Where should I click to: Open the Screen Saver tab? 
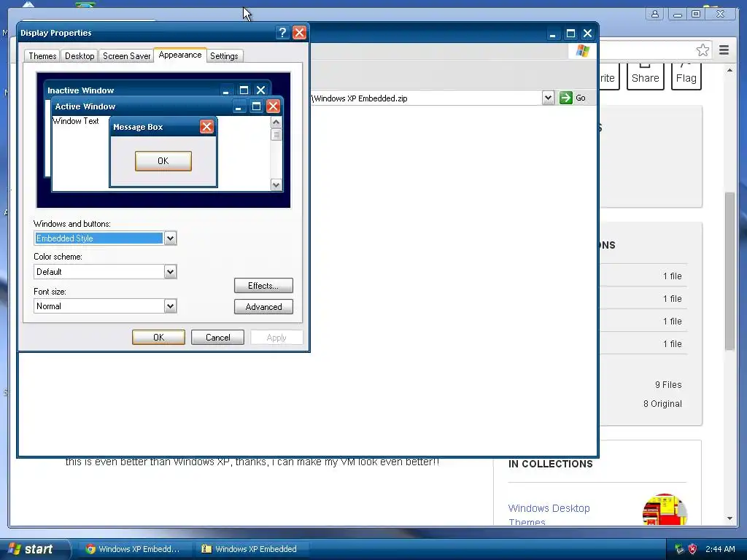point(127,56)
